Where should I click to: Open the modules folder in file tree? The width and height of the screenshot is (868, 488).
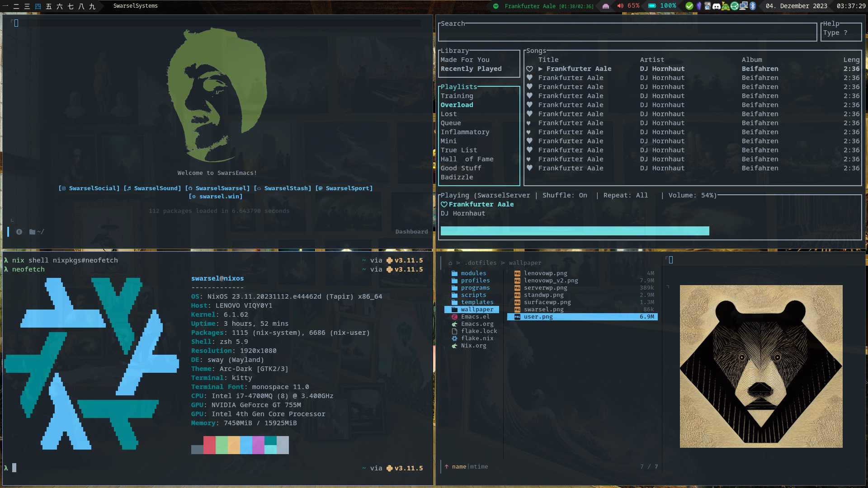tap(473, 273)
